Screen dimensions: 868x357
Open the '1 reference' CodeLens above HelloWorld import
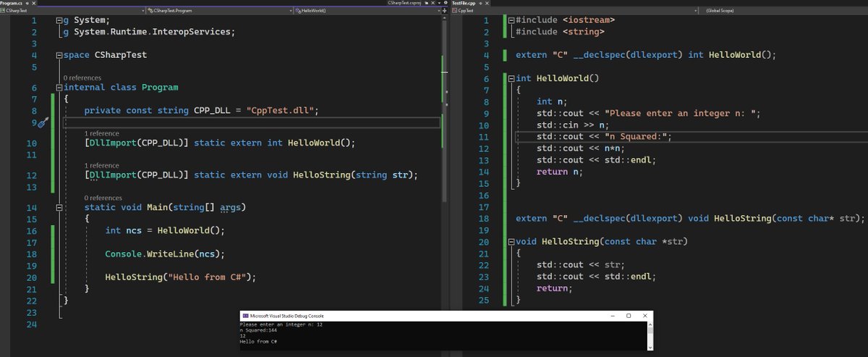(x=102, y=133)
